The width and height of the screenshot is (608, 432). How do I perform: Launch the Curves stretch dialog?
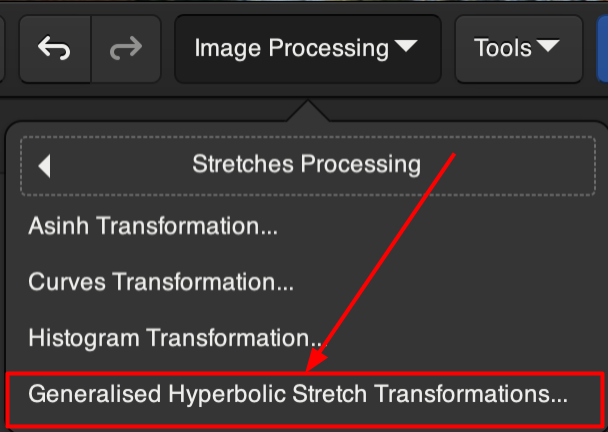[161, 282]
